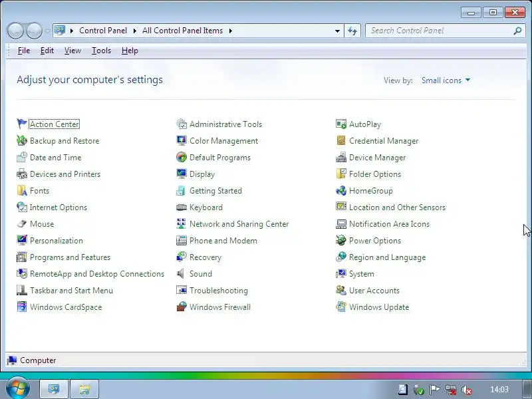Click the Backup and Restore icon
This screenshot has height=399, width=532.
point(22,141)
